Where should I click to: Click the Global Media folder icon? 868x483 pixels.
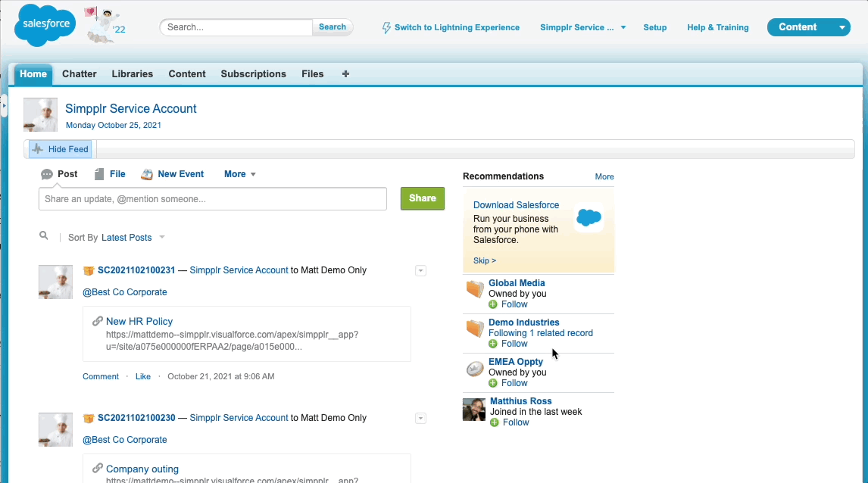(474, 289)
